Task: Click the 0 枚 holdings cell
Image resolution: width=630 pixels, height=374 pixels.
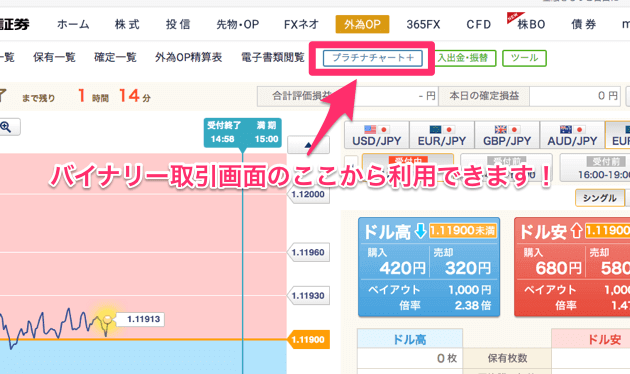Action: (409, 358)
